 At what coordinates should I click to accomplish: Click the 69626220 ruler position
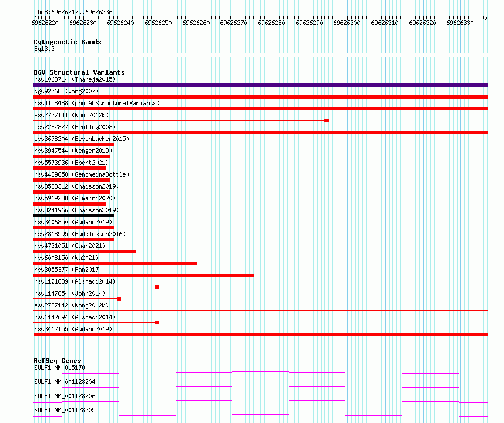pyautogui.click(x=45, y=23)
